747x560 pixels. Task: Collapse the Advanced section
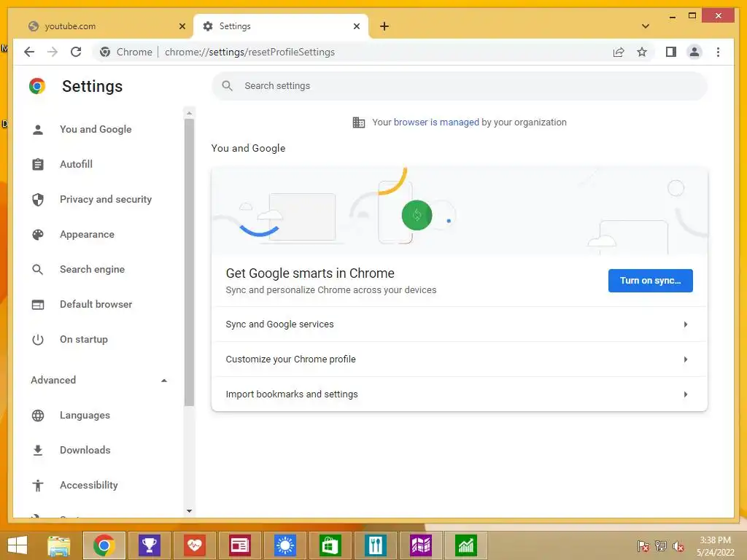(x=99, y=380)
